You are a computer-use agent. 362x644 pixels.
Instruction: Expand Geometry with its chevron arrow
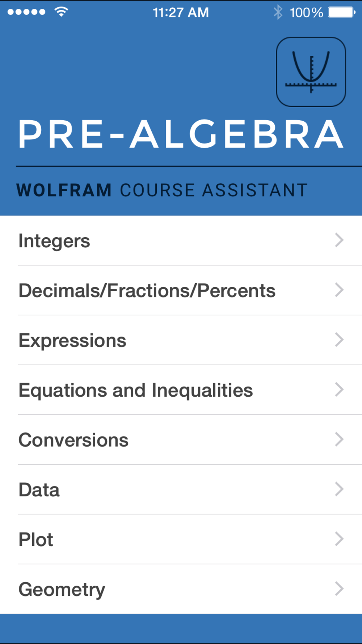click(339, 589)
